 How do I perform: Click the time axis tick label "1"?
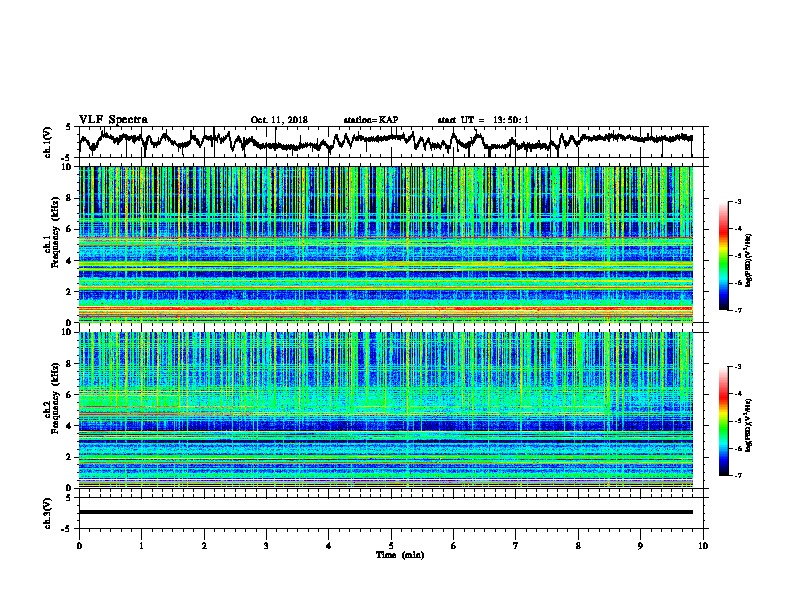click(141, 545)
